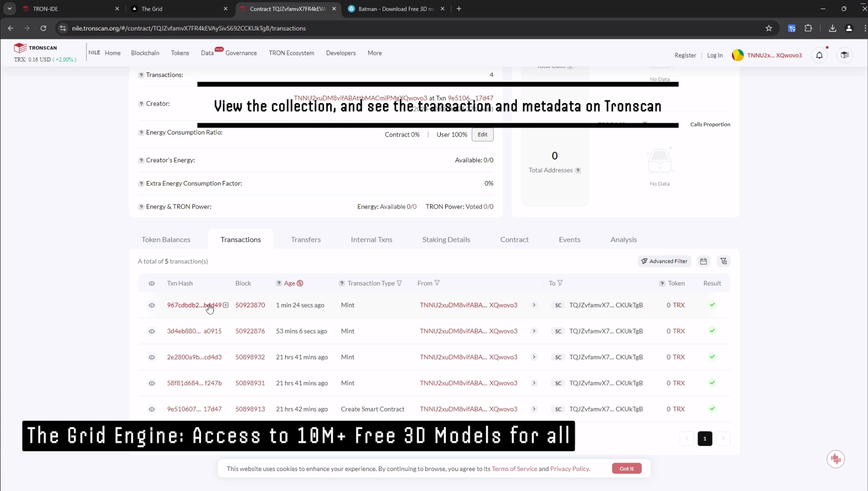Select page 1 in pagination
Image resolution: width=868 pixels, height=491 pixels.
pos(705,438)
